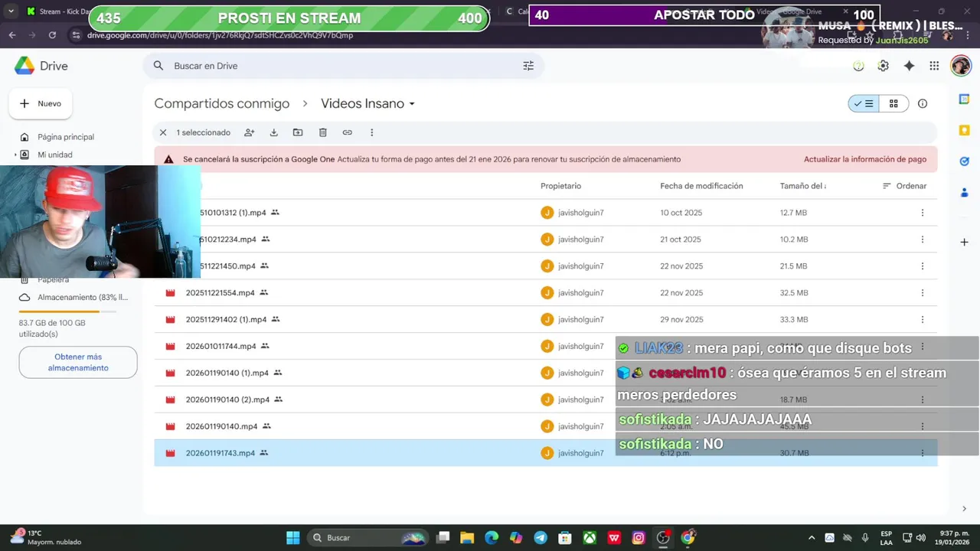The width and height of the screenshot is (980, 551).
Task: Open Telegram from the taskbar
Action: click(x=541, y=538)
